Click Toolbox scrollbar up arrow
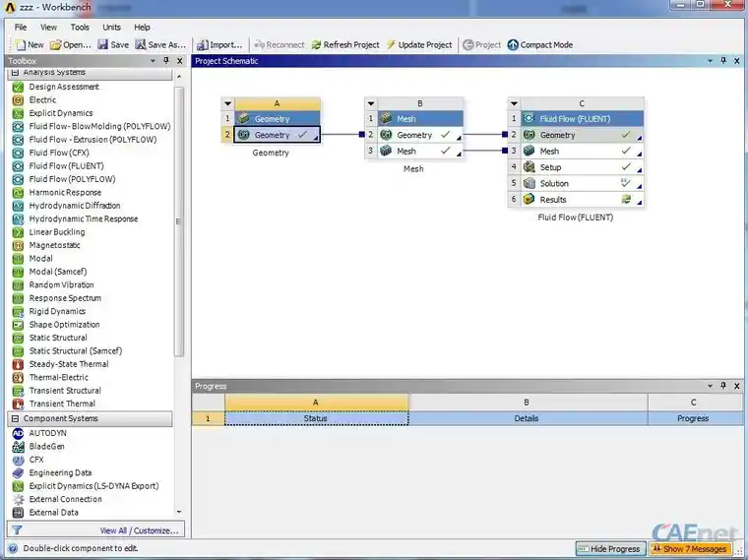 179,77
